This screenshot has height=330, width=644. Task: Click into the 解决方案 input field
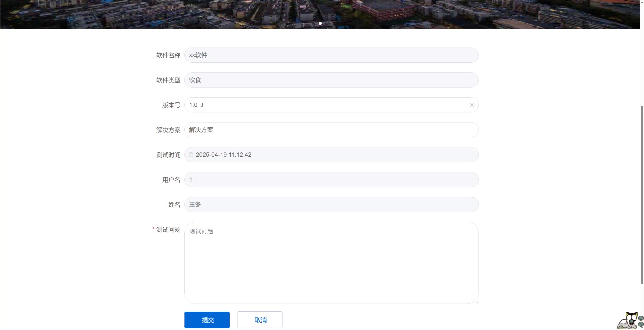pos(331,130)
